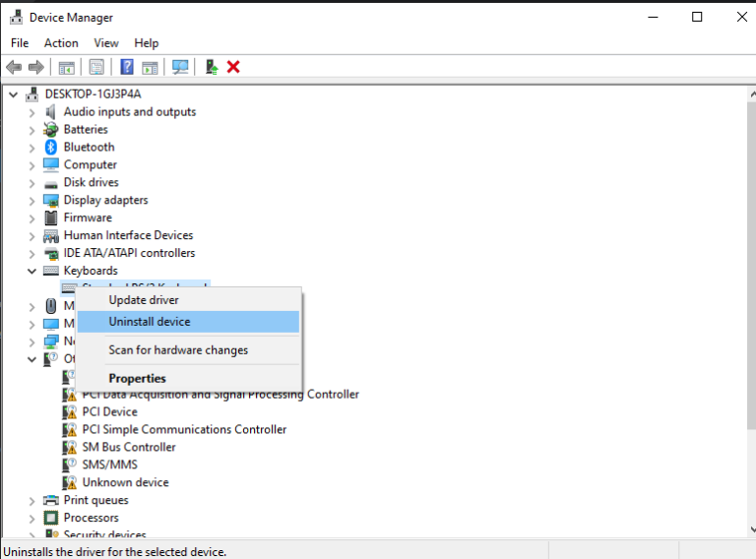Click the blue Help toolbar icon

click(x=127, y=67)
